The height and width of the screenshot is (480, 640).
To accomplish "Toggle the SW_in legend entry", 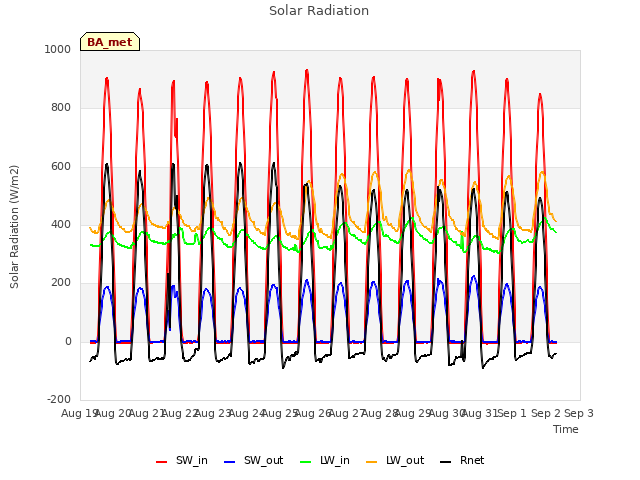I will pos(182,460).
